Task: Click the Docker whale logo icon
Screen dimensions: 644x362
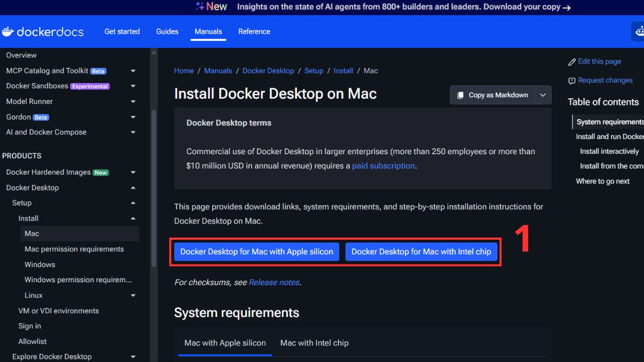Action: 8,32
